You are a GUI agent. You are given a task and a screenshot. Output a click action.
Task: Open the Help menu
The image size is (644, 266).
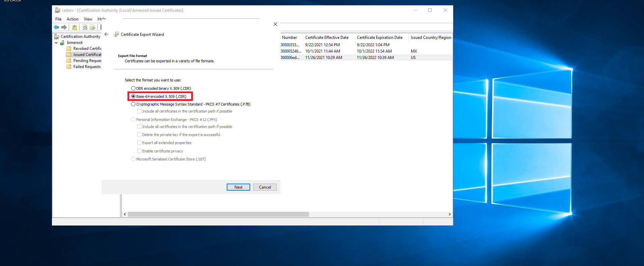[102, 19]
